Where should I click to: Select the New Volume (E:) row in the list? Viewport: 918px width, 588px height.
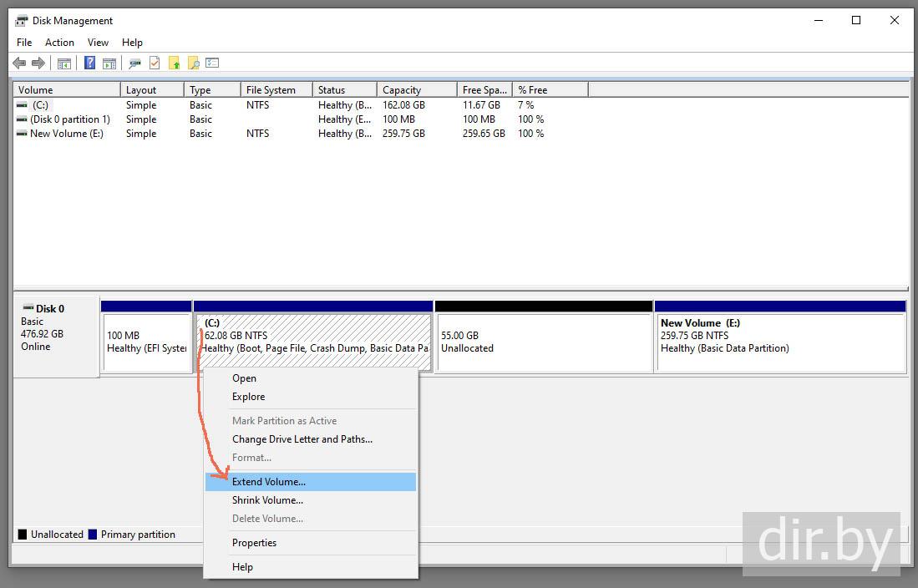(x=66, y=134)
